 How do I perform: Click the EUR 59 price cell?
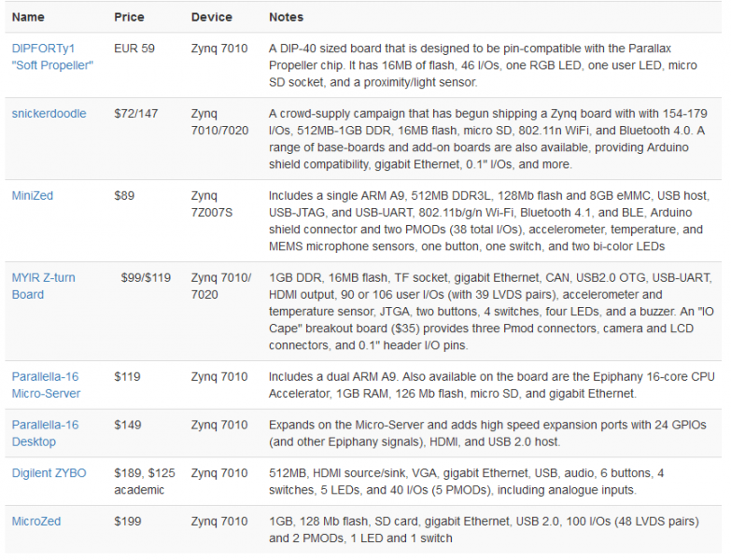[134, 48]
